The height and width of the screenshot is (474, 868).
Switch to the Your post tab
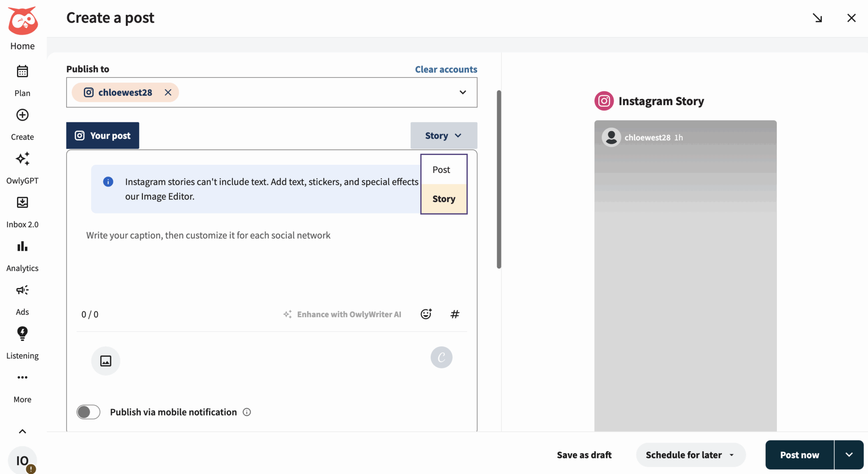pos(103,135)
